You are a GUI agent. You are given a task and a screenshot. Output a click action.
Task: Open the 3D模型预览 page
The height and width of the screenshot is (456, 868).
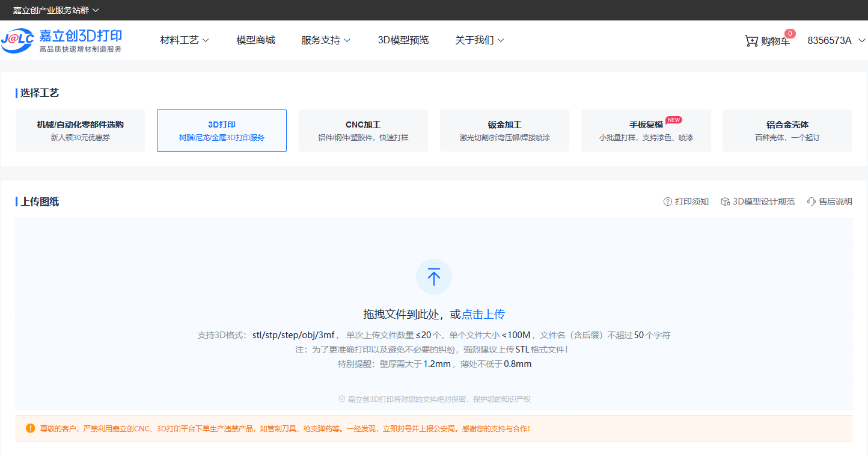tap(403, 40)
